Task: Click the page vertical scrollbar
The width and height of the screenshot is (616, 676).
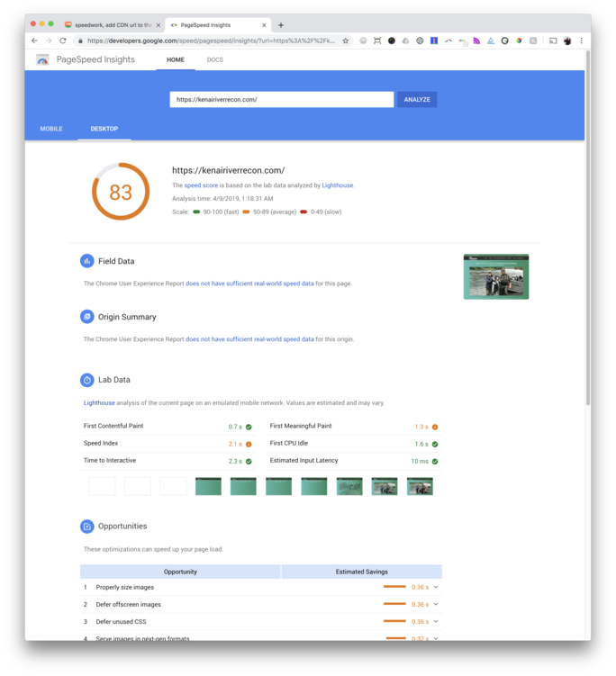Action: [x=587, y=228]
